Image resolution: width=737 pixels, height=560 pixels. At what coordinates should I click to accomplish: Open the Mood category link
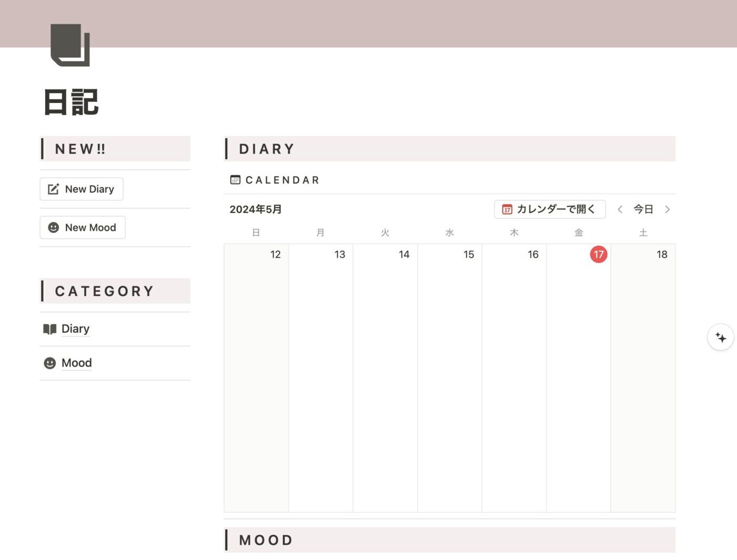[x=77, y=363]
